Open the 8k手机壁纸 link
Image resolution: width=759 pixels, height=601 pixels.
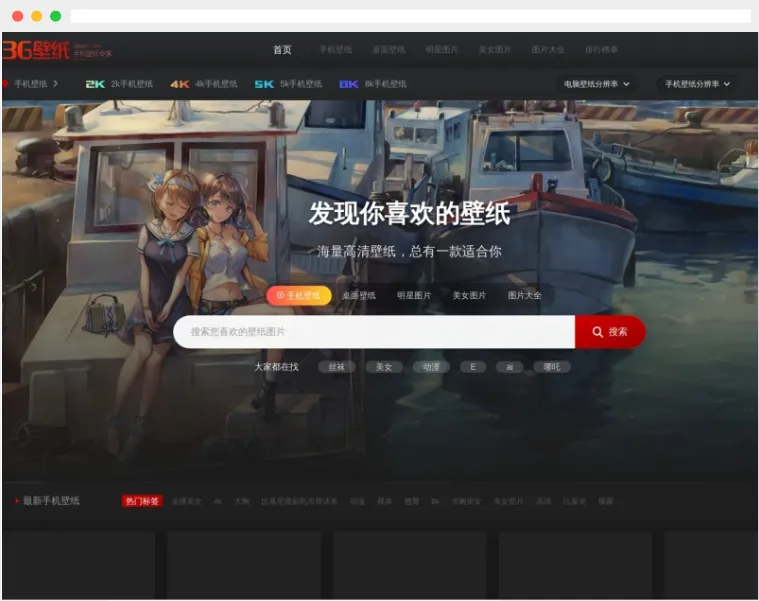(x=386, y=84)
